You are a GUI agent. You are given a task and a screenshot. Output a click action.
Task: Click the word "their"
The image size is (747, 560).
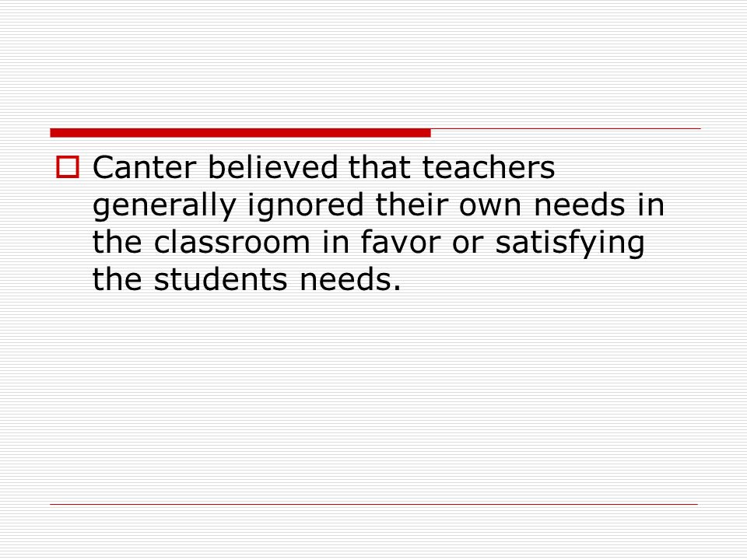click(x=412, y=205)
